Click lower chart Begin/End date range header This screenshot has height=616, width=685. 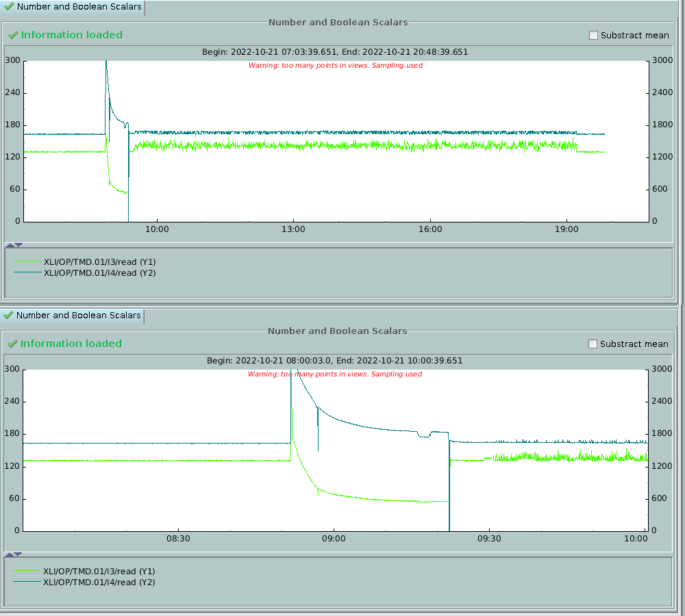(x=334, y=361)
